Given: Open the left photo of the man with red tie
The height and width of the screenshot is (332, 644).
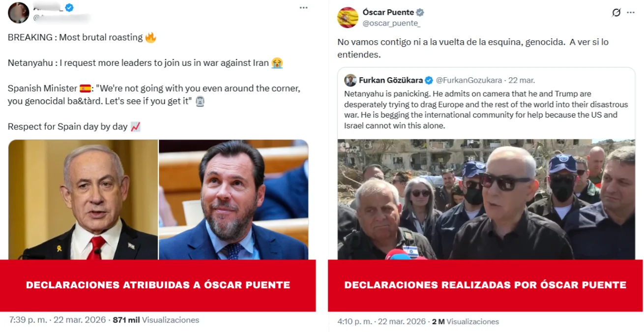Looking at the screenshot, I should point(83,199).
